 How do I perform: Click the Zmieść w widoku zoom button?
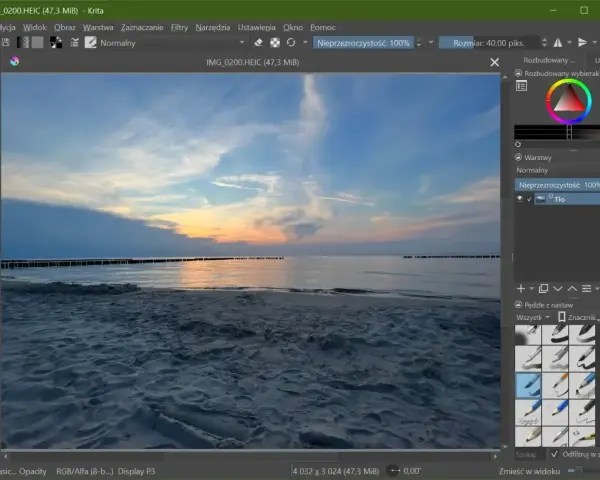pos(529,471)
